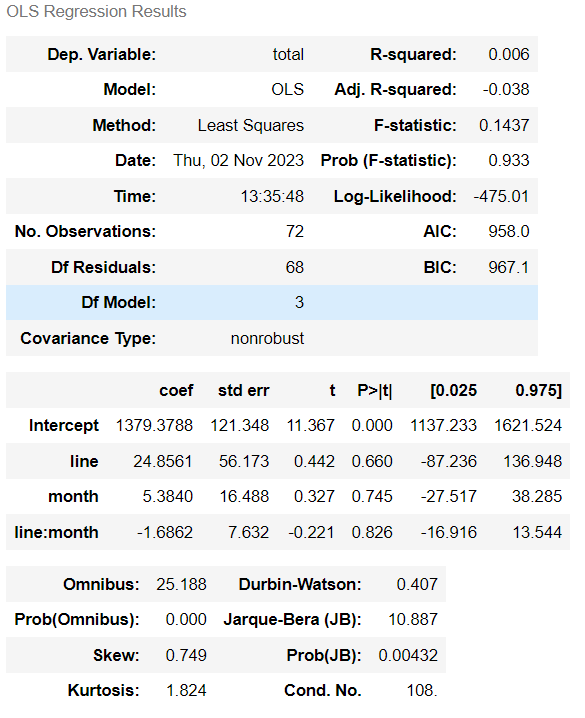Click the R-squared value 0.006
Viewport: 585px width, 718px height.
[509, 54]
